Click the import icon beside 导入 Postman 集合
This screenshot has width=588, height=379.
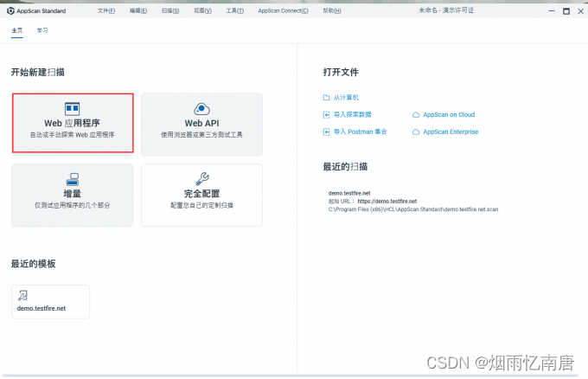click(326, 132)
